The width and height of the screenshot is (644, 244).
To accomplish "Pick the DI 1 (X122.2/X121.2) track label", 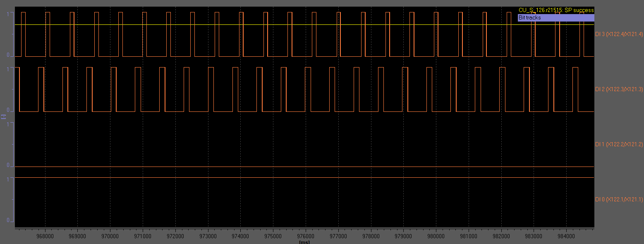I will (x=619, y=144).
